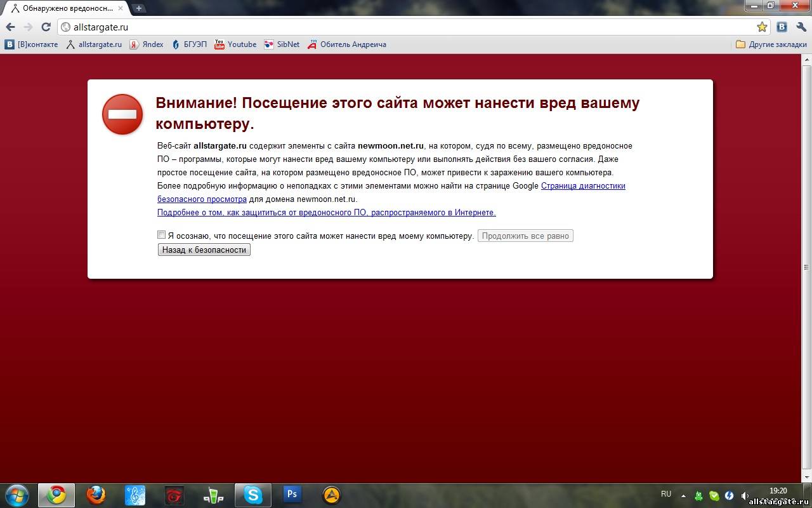Viewport: 812px width, 508px height.
Task: Open the system volume control
Action: [x=744, y=495]
